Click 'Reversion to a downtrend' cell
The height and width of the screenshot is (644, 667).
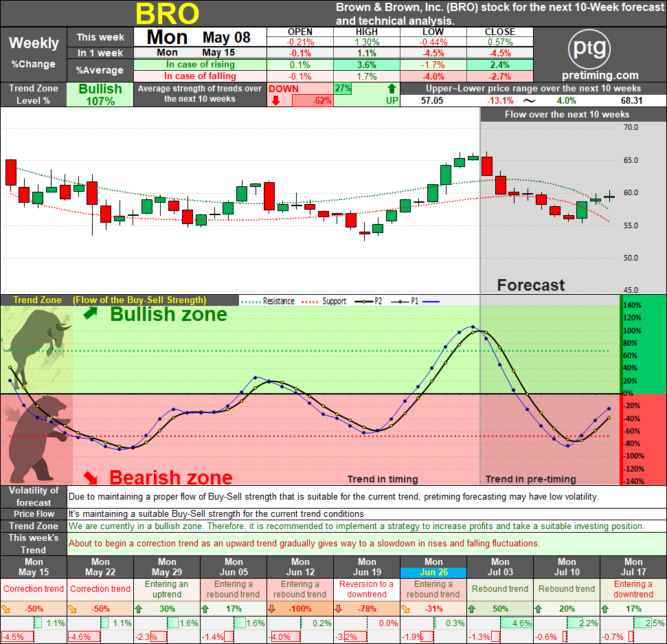point(367,589)
